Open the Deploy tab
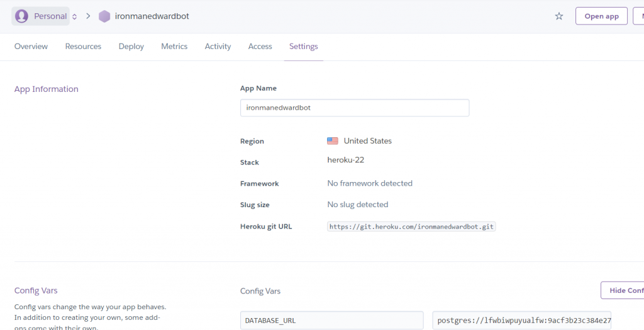This screenshot has height=330, width=644. click(131, 47)
